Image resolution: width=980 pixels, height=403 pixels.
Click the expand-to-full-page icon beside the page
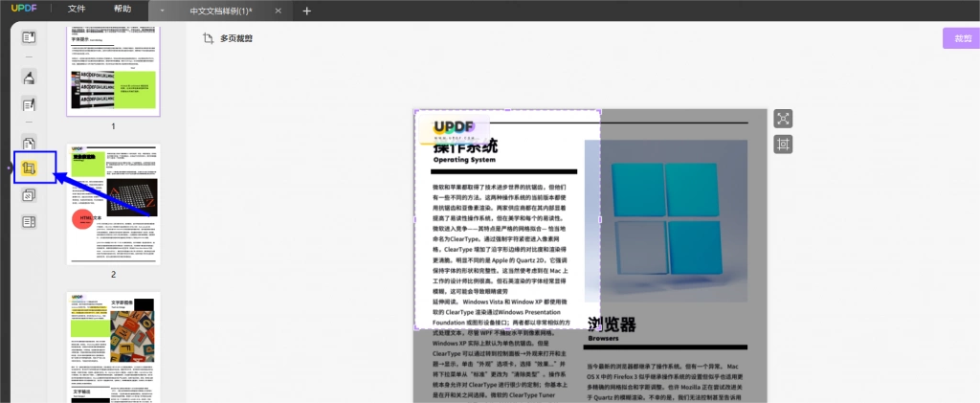click(783, 119)
